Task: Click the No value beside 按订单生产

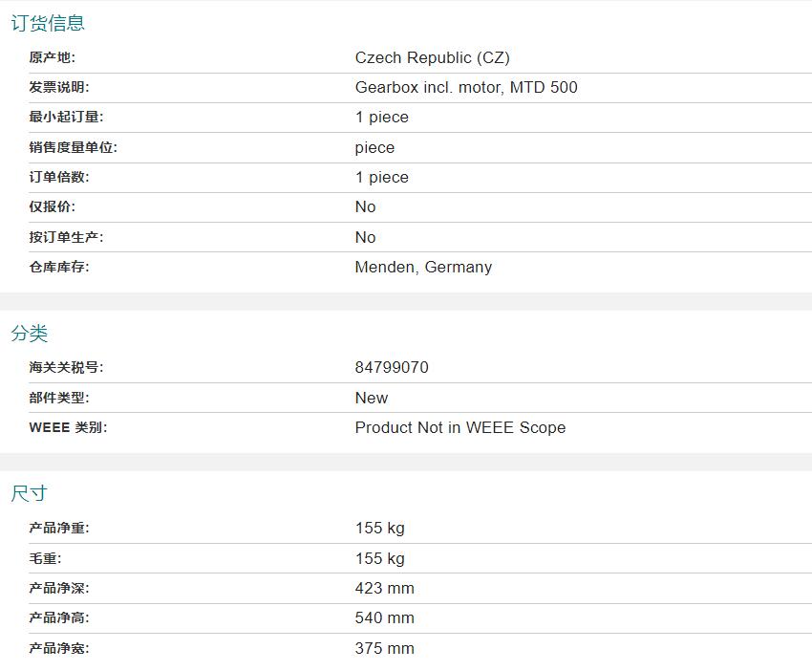Action: click(365, 237)
